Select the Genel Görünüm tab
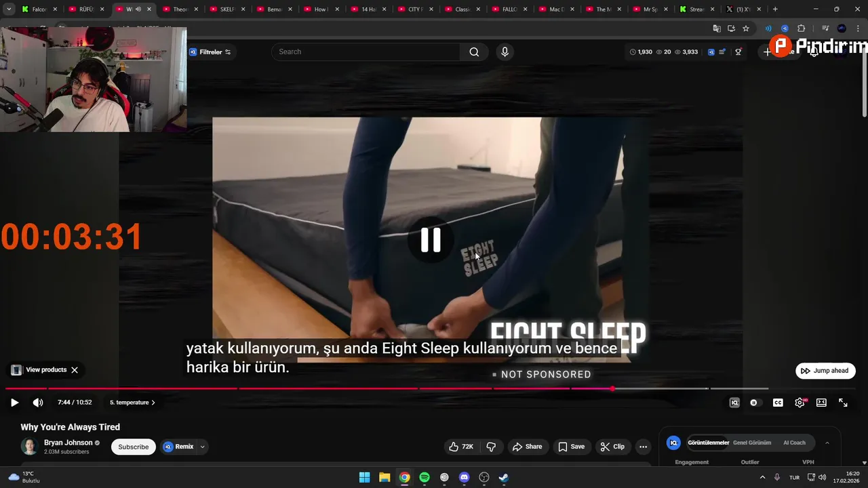This screenshot has height=488, width=868. [752, 443]
